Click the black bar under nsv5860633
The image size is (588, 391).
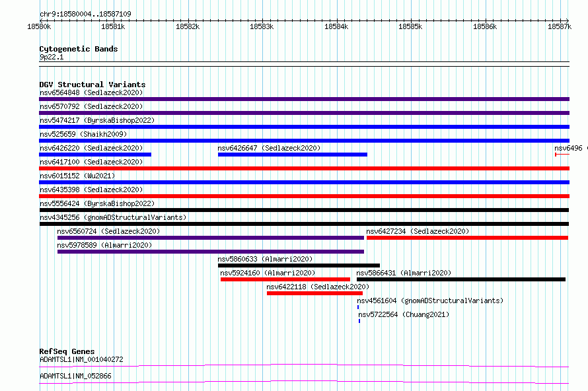[299, 266]
